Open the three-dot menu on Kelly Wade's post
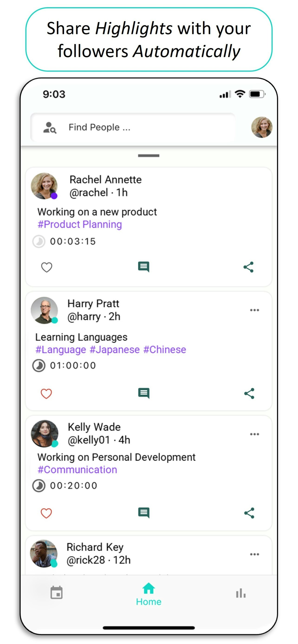Image resolution: width=298 pixels, height=644 pixels. (x=254, y=434)
